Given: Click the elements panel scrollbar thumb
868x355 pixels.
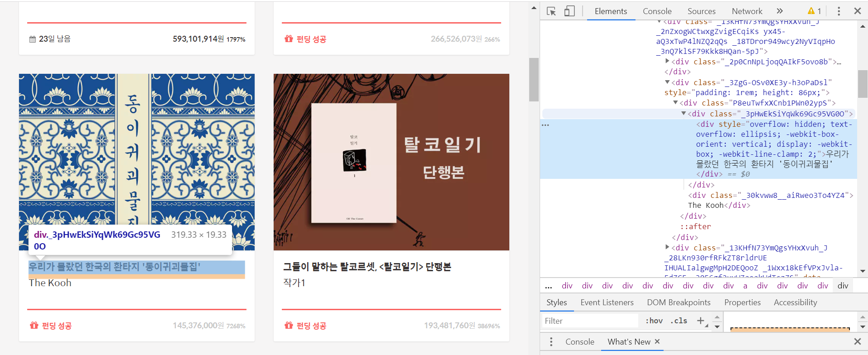Looking at the screenshot, I should [x=863, y=84].
